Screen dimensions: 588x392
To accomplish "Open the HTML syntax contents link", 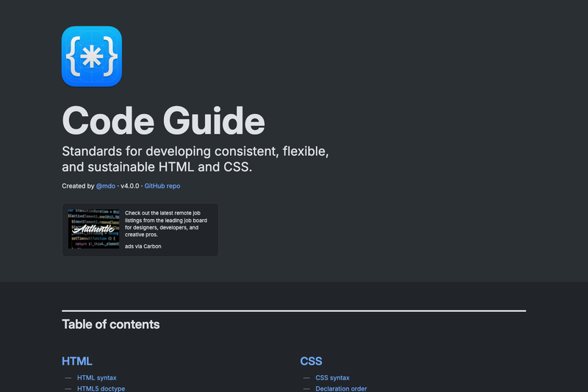I will click(x=97, y=378).
